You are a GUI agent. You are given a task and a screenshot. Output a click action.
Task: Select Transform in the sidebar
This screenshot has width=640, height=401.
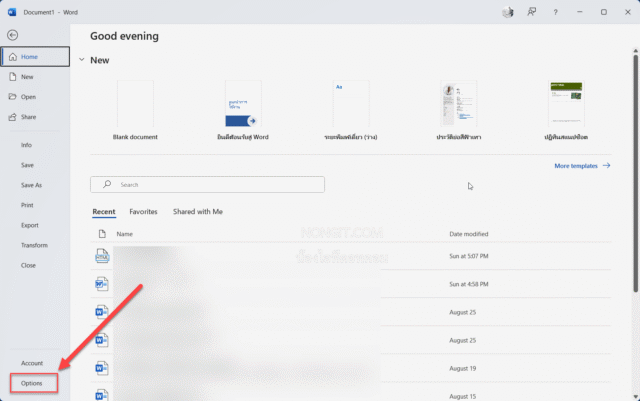[x=35, y=245]
